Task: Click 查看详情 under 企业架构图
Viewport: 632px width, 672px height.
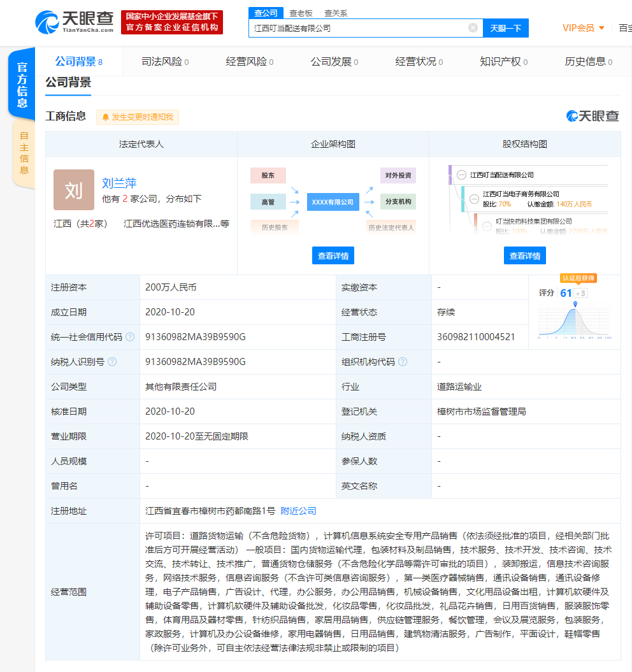Action: [x=333, y=255]
